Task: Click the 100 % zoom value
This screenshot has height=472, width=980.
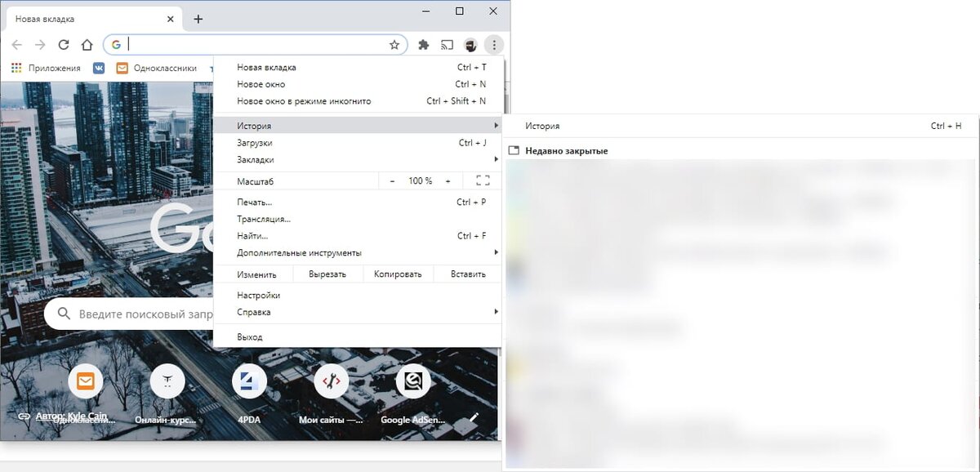Action: [421, 180]
